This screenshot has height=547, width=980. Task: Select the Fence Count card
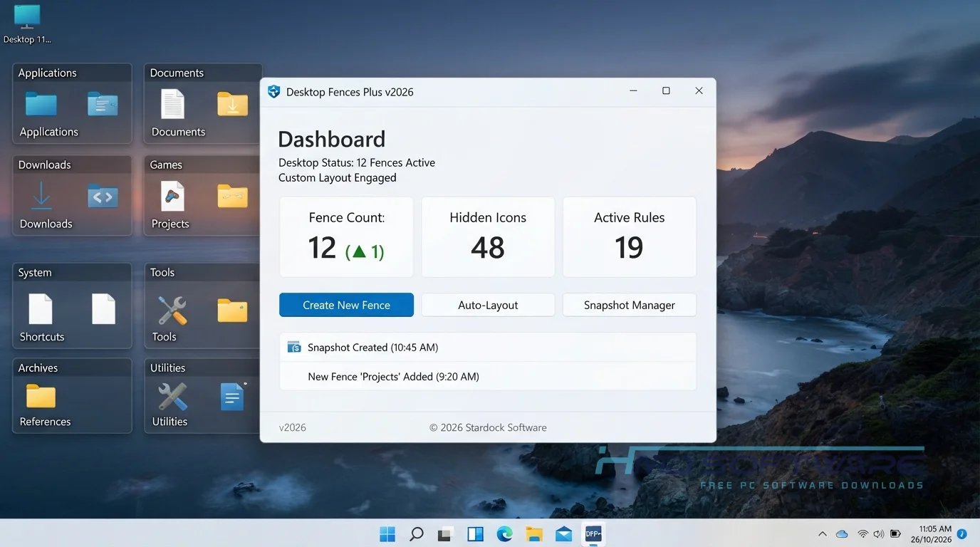coord(346,237)
